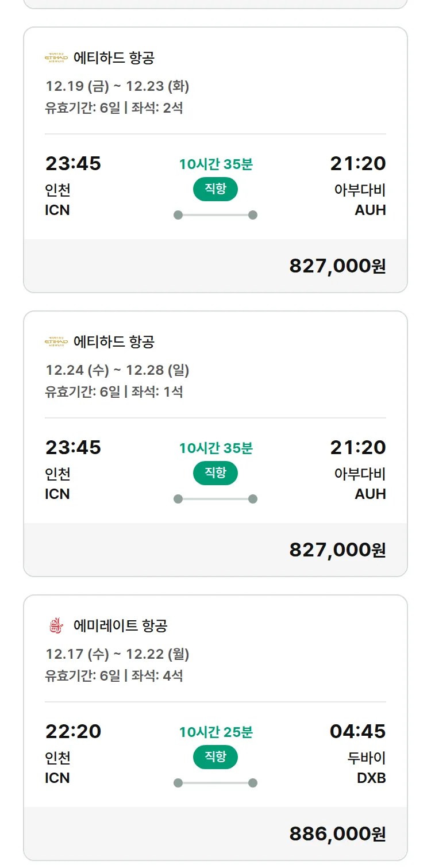
Task: Click the 두바이 DXB arrival airport
Action: (367, 767)
